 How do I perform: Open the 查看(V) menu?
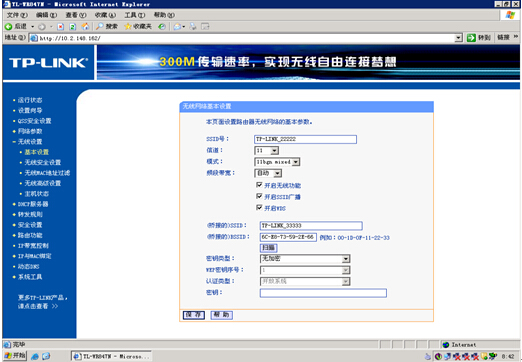tap(76, 15)
